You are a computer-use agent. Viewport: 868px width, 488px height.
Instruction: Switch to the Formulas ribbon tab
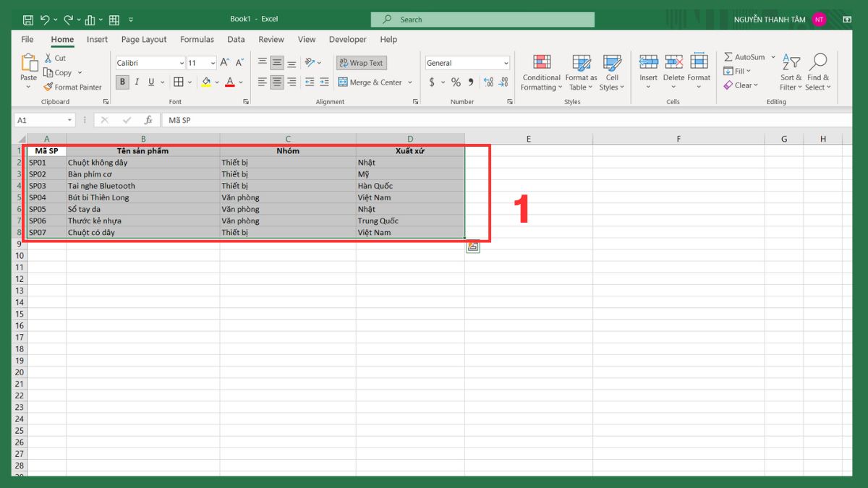[197, 39]
